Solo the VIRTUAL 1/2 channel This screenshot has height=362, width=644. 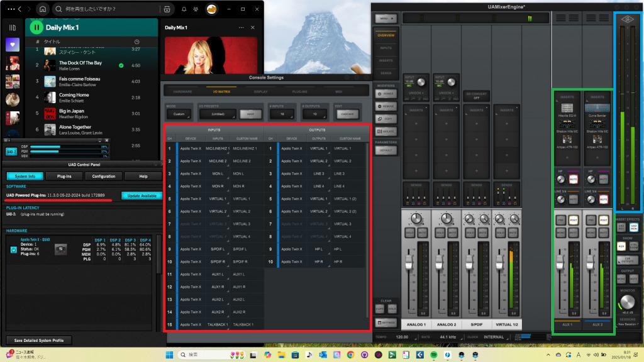click(499, 234)
